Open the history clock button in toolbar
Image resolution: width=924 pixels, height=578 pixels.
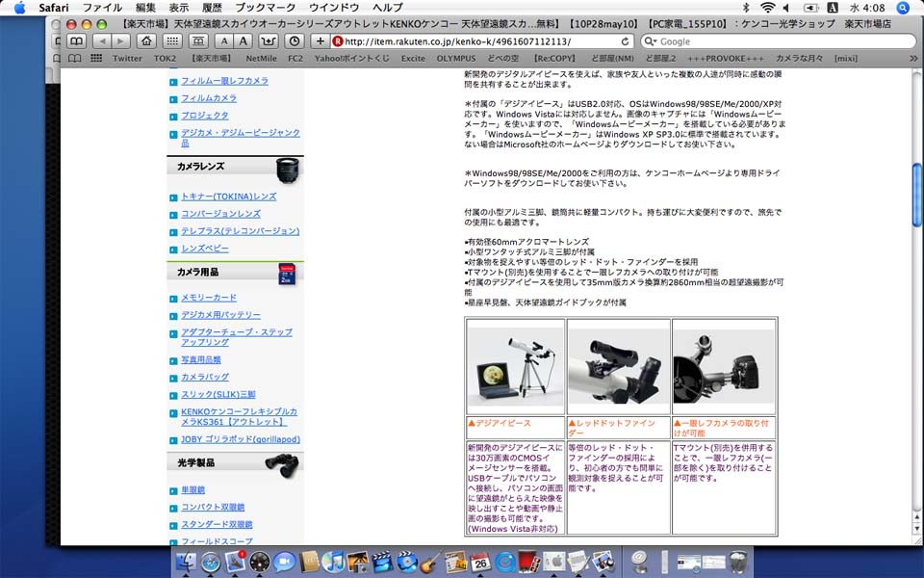pos(294,41)
